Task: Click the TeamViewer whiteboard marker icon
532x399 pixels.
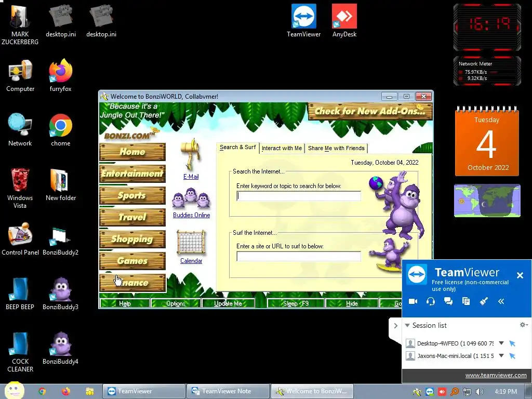Action: 484,301
